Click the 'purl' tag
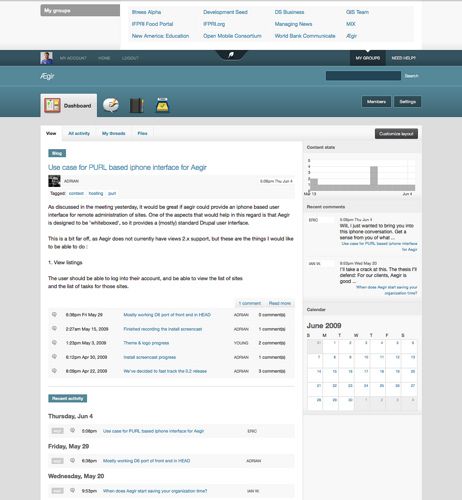Viewport: 462px width, 500px height. click(x=112, y=193)
